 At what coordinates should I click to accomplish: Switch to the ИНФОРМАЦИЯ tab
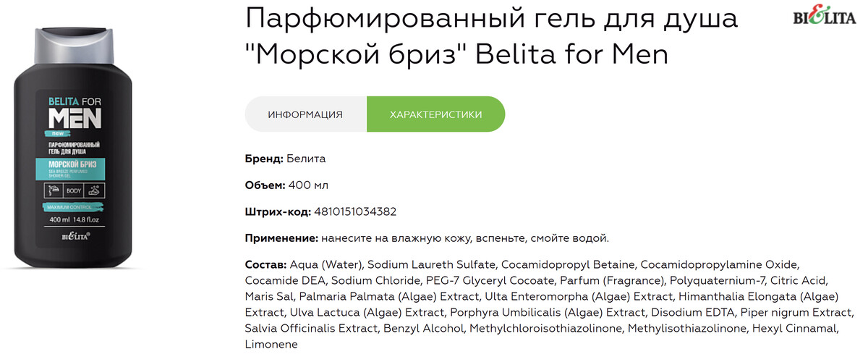305,114
